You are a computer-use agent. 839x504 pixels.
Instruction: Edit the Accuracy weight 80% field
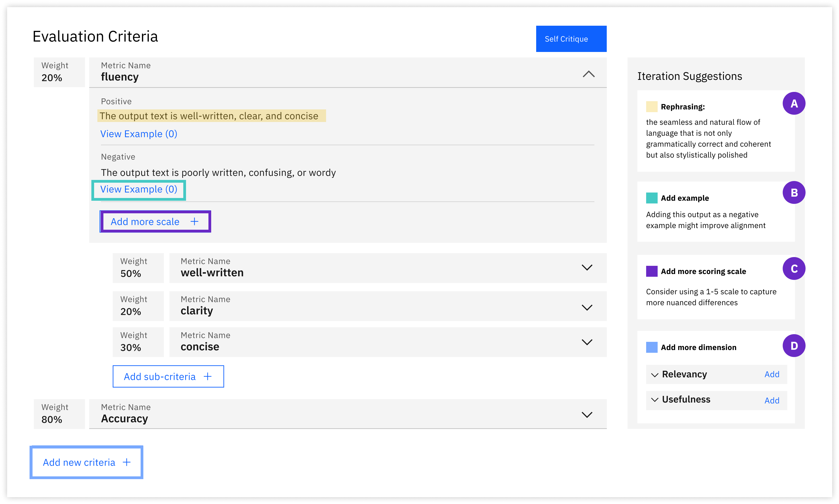pyautogui.click(x=59, y=414)
